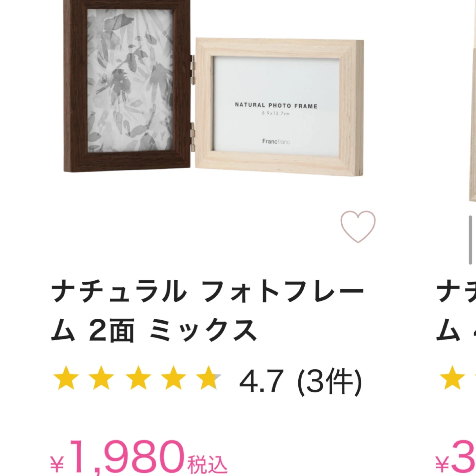This screenshot has height=476, width=476.
Task: Tap the ¥1,980 price text
Action: point(139,458)
